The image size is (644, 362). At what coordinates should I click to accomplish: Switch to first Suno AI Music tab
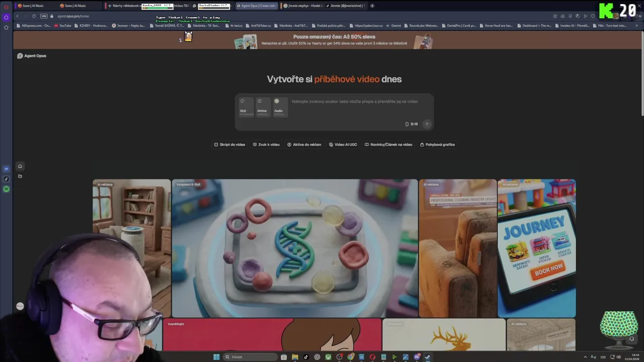click(x=33, y=6)
